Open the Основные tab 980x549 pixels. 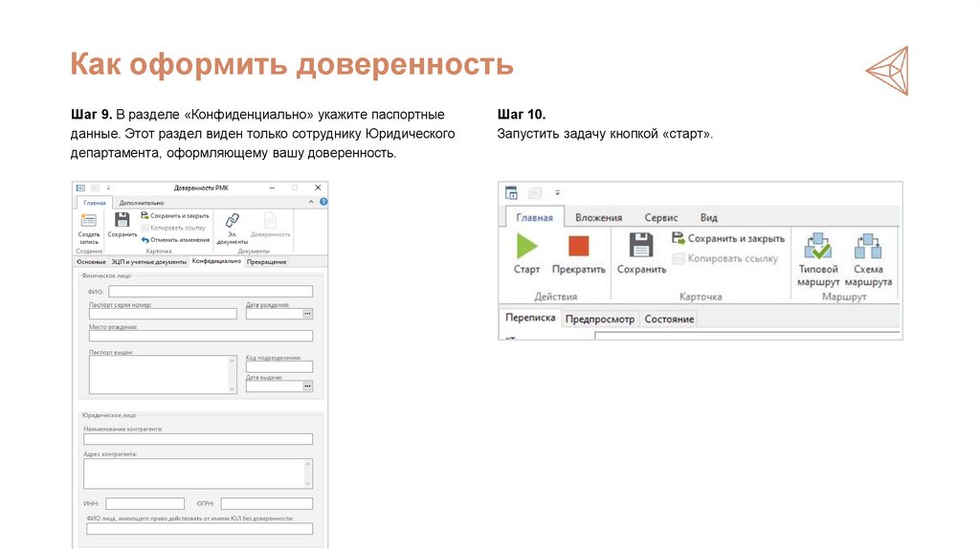[x=91, y=262]
